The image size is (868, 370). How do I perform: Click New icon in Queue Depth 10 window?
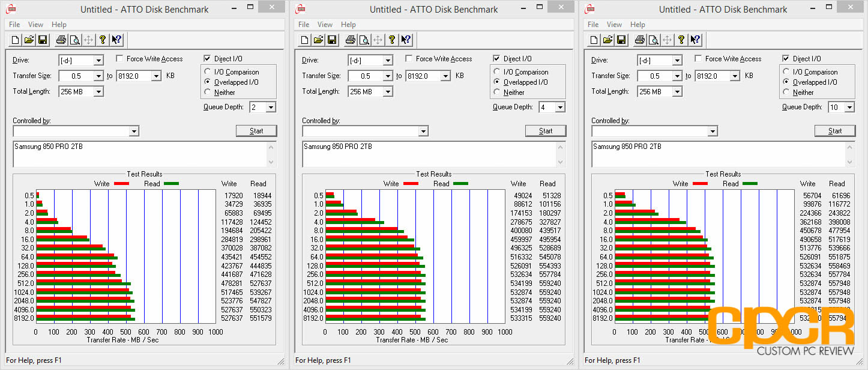point(593,40)
